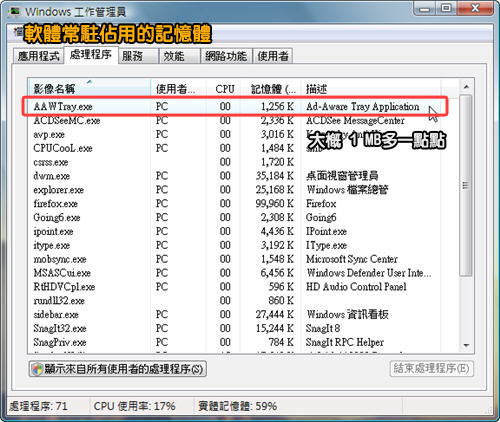The width and height of the screenshot is (500, 422).
Task: Click the 實體記憶體: 59% status entry
Action: coord(237,406)
